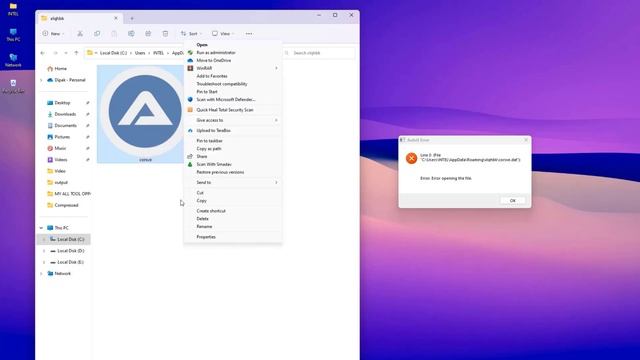Screen dimensions: 640x360
Task: Expand the Give access to submenu
Action: (233, 120)
